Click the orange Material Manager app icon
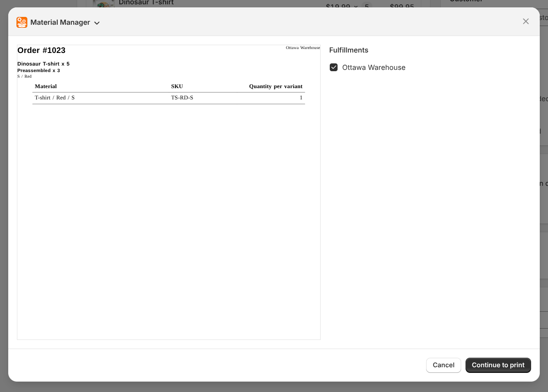 (x=22, y=22)
